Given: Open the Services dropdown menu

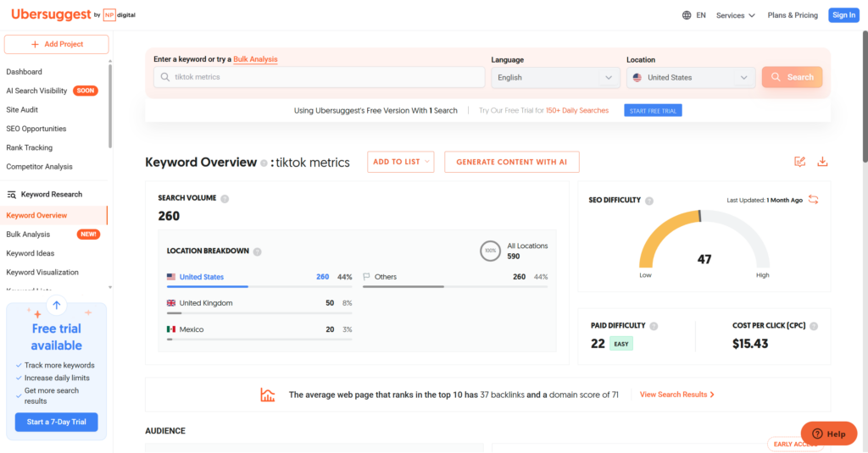Looking at the screenshot, I should click(735, 15).
